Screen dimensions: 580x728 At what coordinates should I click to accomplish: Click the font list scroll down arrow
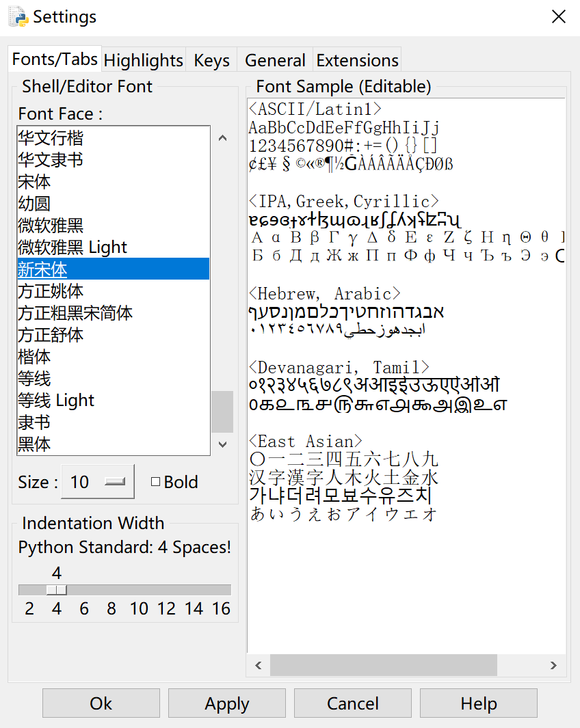tap(222, 444)
